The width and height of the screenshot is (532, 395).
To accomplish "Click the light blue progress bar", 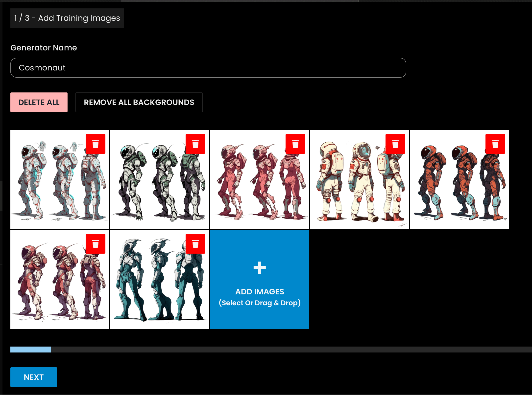I will pyautogui.click(x=31, y=349).
